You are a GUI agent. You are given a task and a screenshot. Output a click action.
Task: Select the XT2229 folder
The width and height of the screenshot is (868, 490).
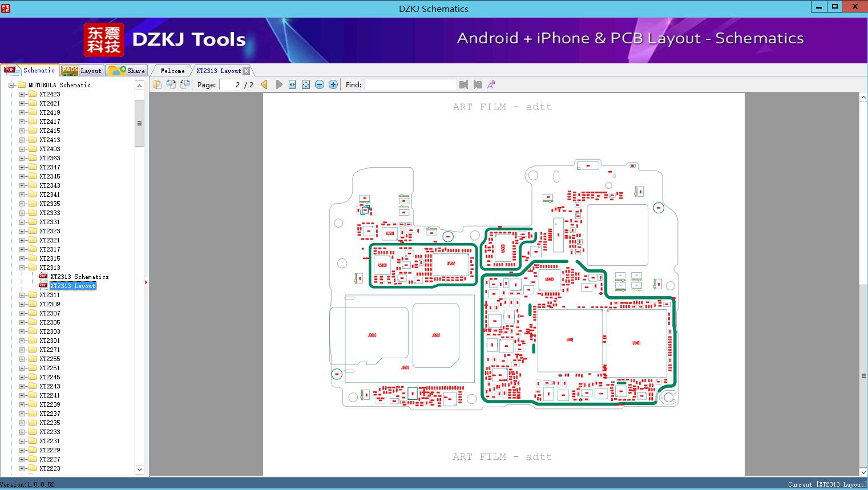coord(50,450)
